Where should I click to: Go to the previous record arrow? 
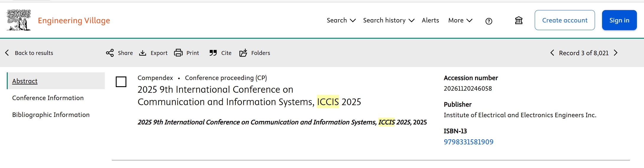tap(552, 53)
